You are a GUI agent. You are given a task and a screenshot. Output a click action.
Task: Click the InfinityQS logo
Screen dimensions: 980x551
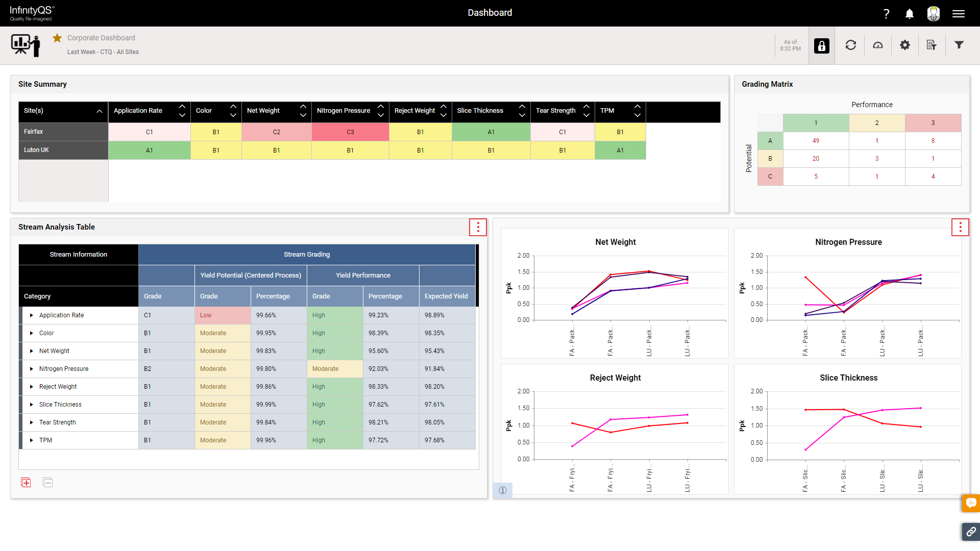pos(32,13)
